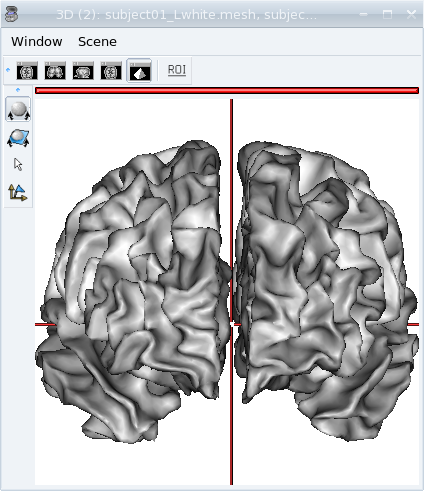Screen dimensions: 424x491
Task: Choose the arrow selection tool
Action: click(x=18, y=165)
